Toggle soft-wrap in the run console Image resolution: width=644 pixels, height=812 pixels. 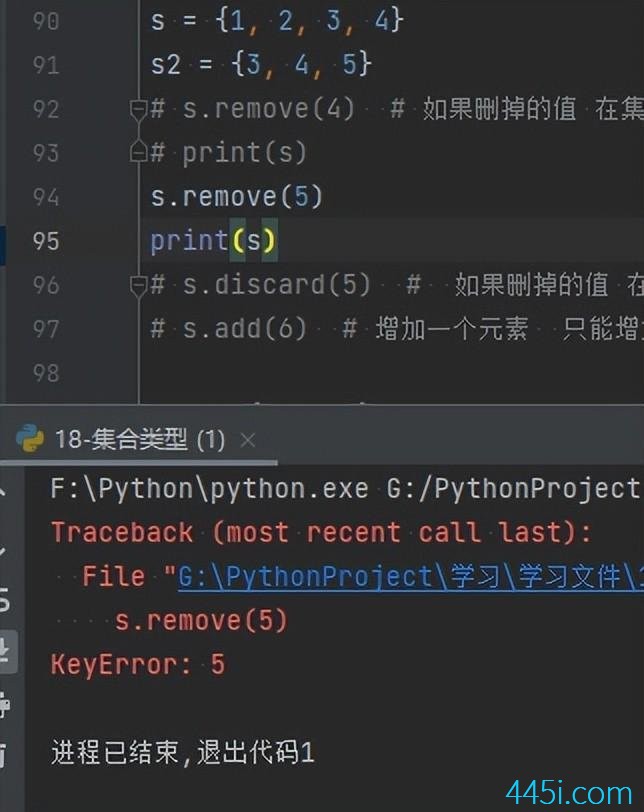click(4, 600)
